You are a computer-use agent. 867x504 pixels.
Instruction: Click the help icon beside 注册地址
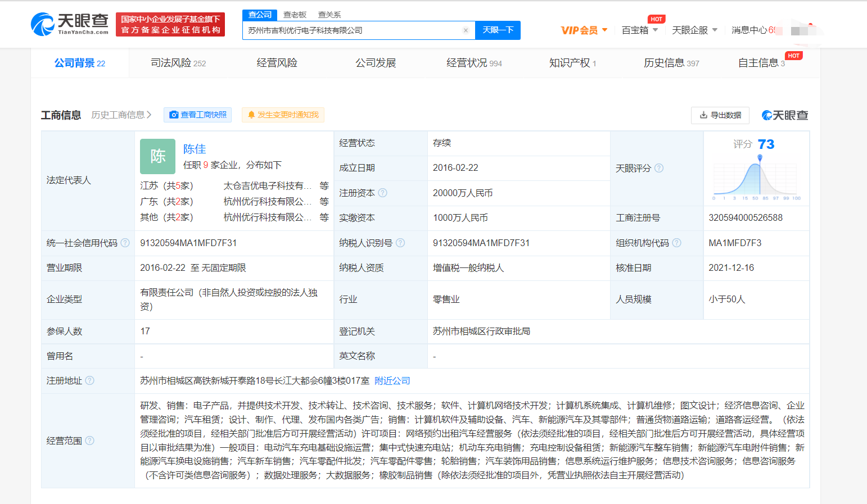(89, 380)
